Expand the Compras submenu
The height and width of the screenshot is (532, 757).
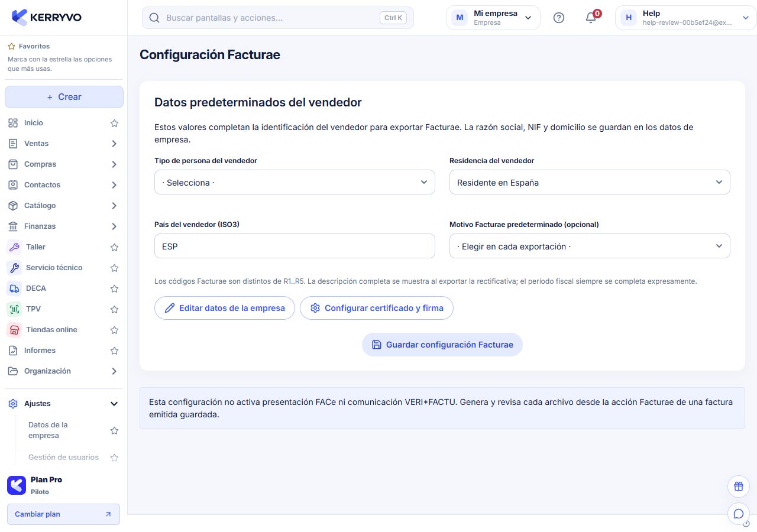[114, 164]
